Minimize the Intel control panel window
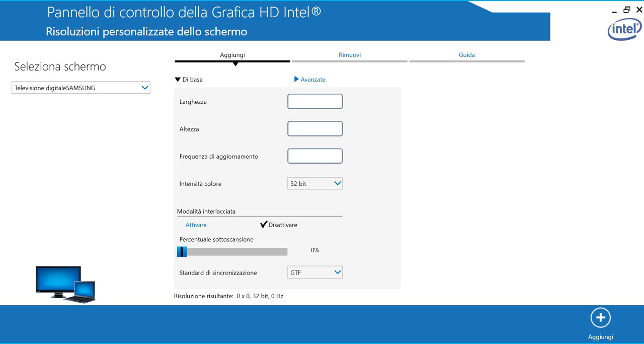 click(615, 12)
